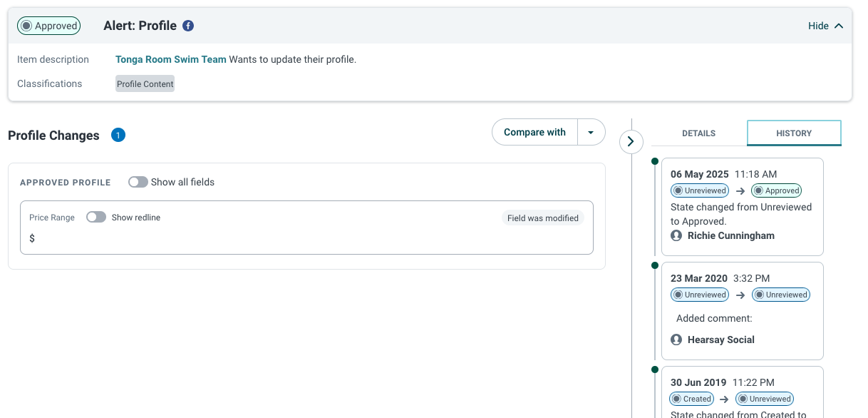Open the Compare with dropdown arrow

click(x=591, y=132)
